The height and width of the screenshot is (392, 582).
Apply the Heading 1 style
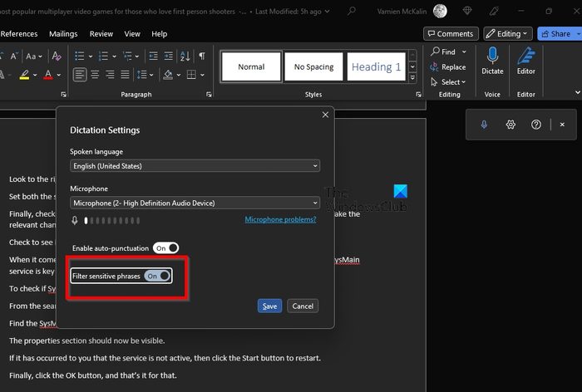[375, 66]
